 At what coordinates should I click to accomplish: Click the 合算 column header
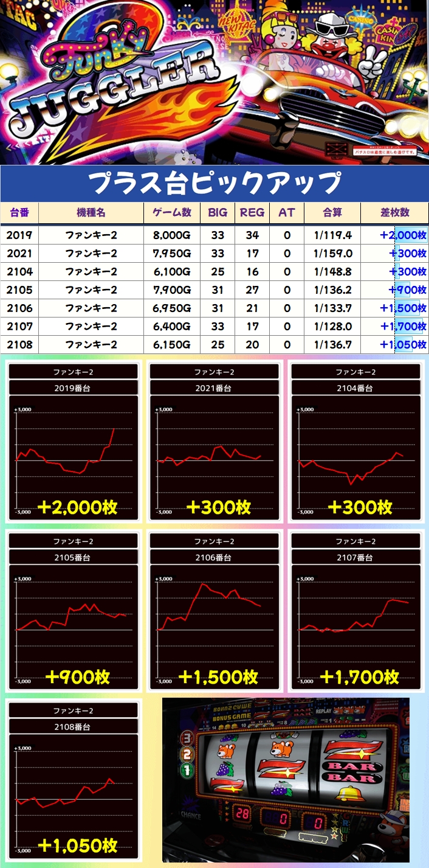(x=332, y=212)
